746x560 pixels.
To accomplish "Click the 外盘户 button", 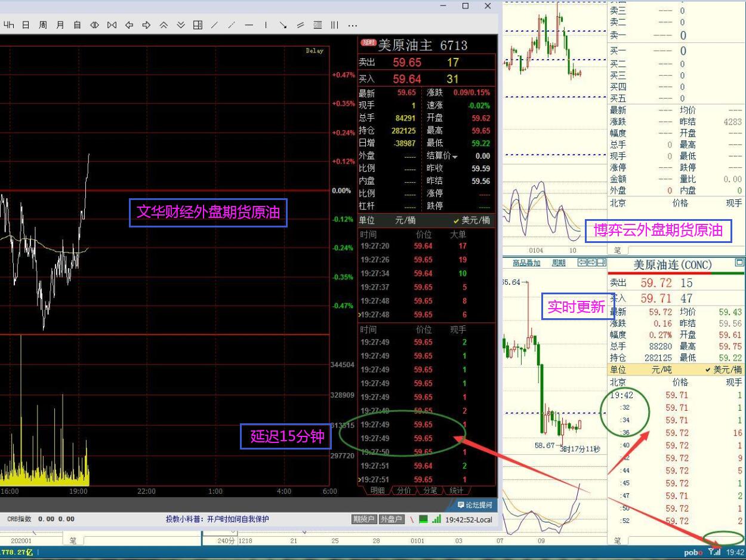I will (x=391, y=519).
